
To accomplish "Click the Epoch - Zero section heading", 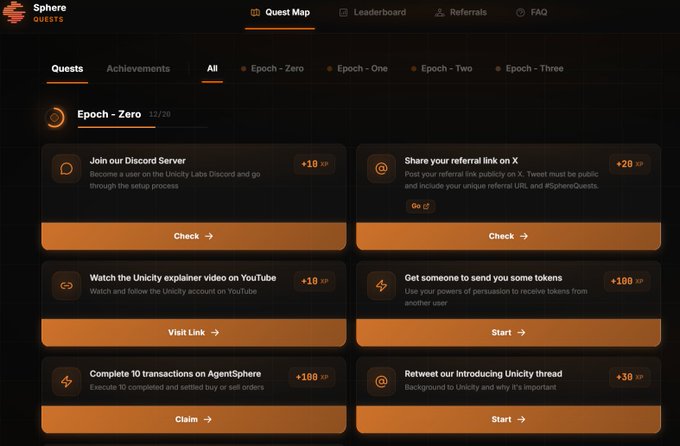I will 109,114.
